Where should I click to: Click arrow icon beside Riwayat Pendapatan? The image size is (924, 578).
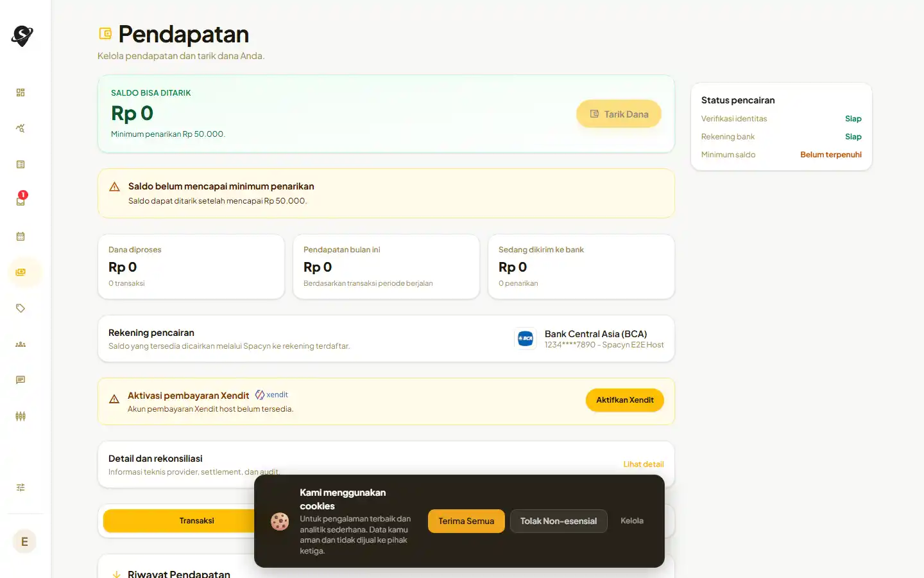tap(116, 574)
